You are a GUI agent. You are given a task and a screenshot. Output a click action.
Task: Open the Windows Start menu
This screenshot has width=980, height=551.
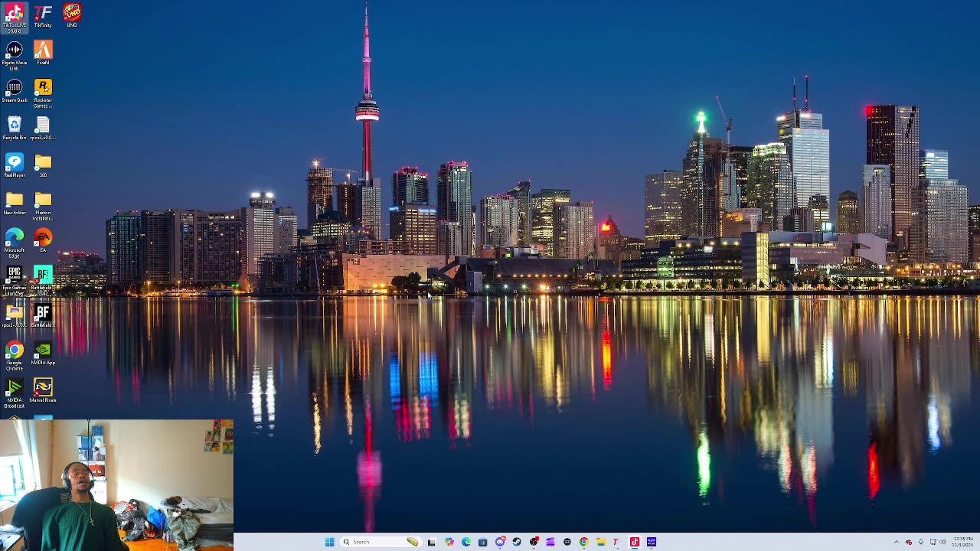tap(329, 542)
